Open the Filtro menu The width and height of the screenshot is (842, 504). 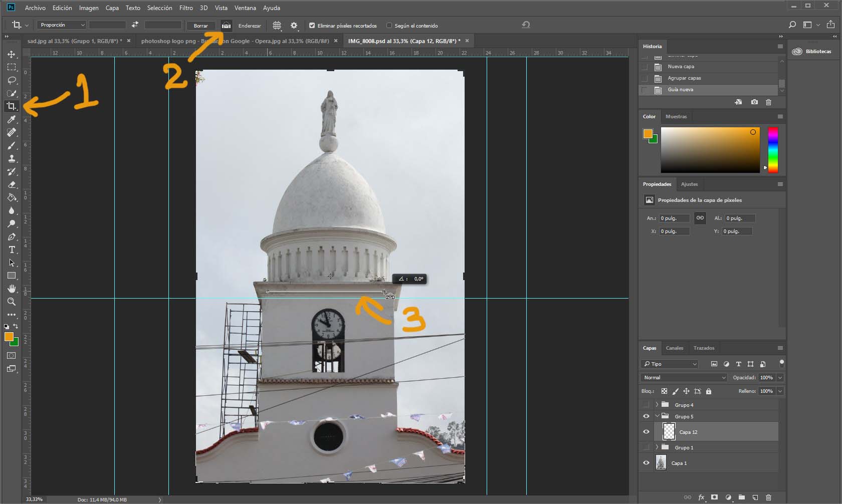click(186, 8)
